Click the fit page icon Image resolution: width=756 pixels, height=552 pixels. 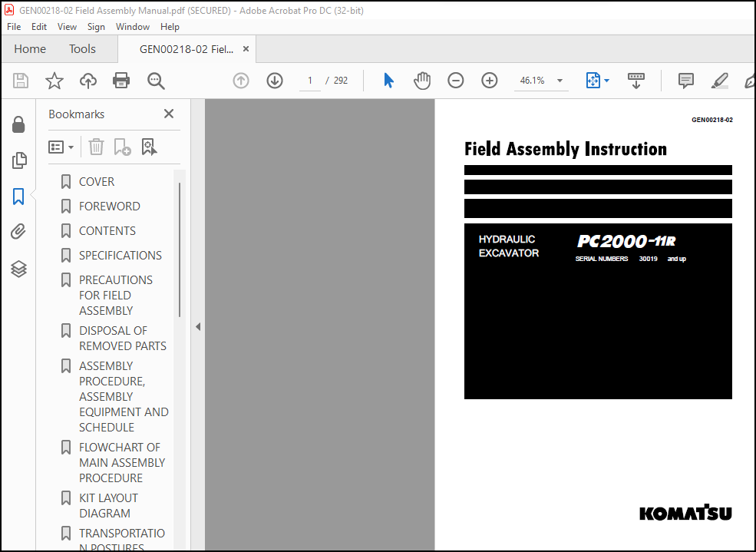click(593, 81)
